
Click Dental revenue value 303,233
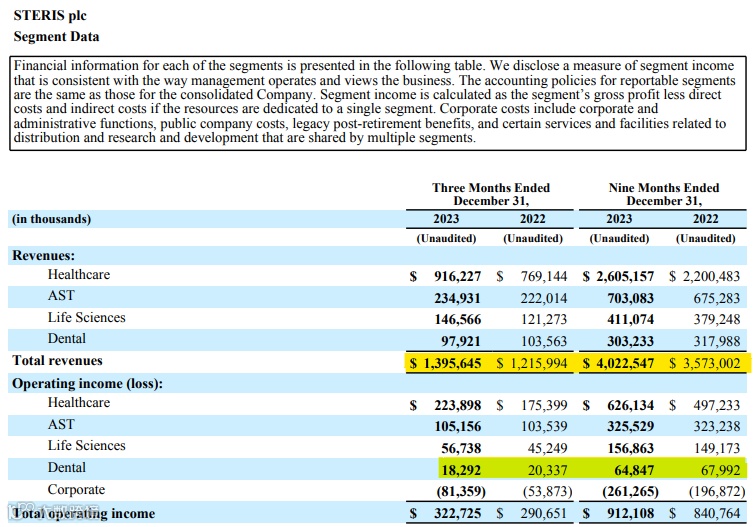click(630, 341)
